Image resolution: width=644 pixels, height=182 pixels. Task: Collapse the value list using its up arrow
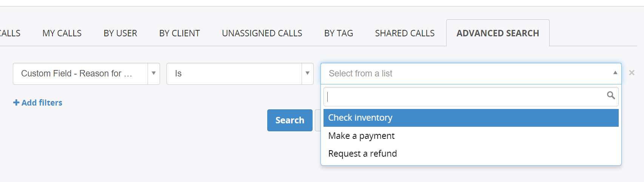point(615,73)
